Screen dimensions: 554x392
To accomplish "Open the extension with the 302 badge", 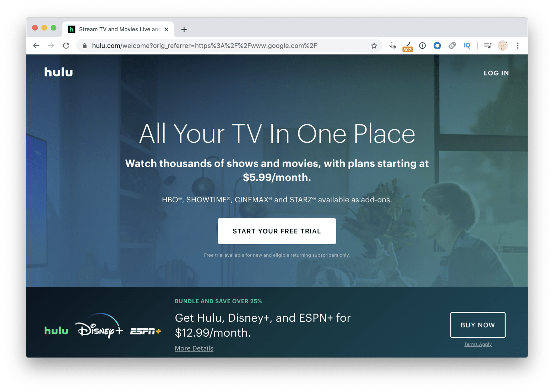I will 407,47.
